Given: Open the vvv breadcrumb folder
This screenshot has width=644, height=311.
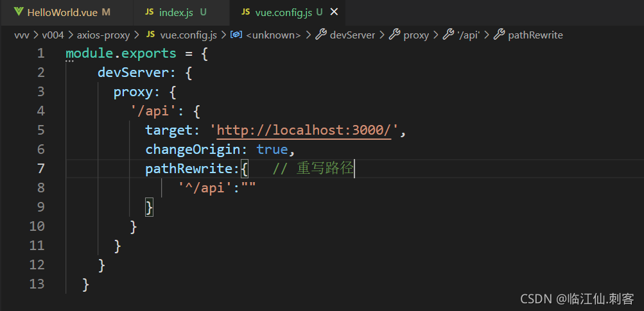Looking at the screenshot, I should (22, 35).
